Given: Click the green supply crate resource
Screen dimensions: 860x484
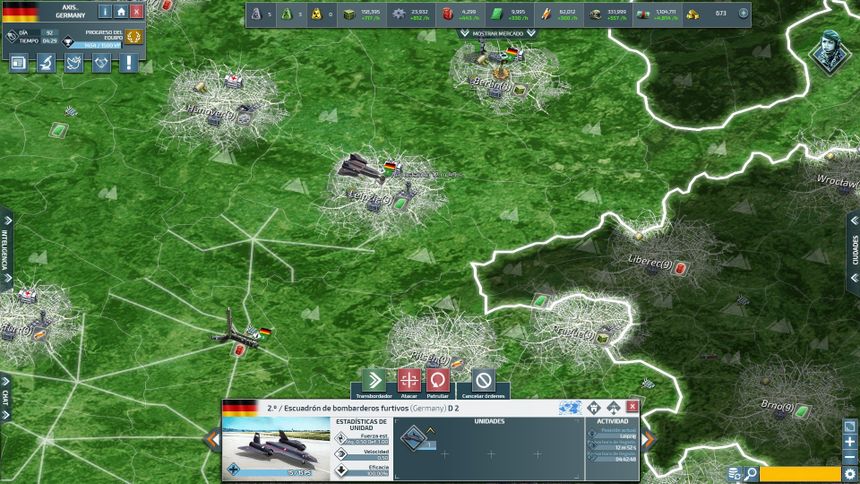Looking at the screenshot, I should coord(349,15).
